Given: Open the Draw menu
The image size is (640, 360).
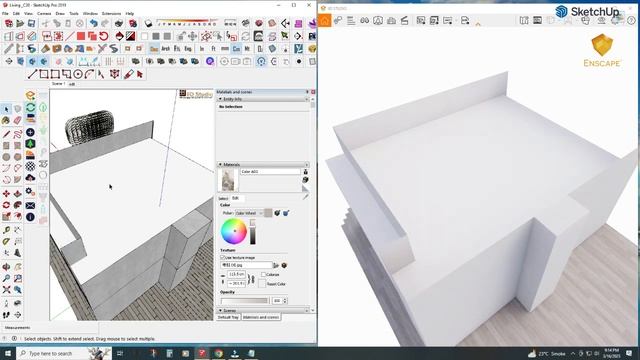Looking at the screenshot, I should [x=60, y=13].
